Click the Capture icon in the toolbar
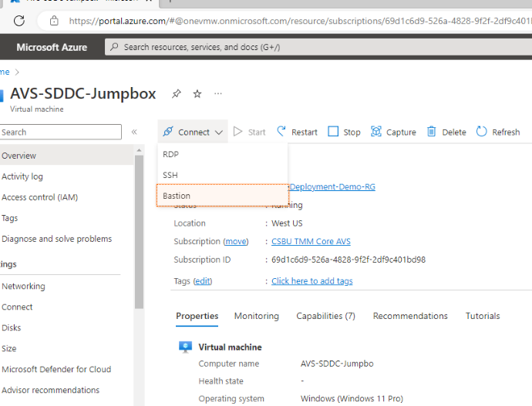 click(376, 131)
